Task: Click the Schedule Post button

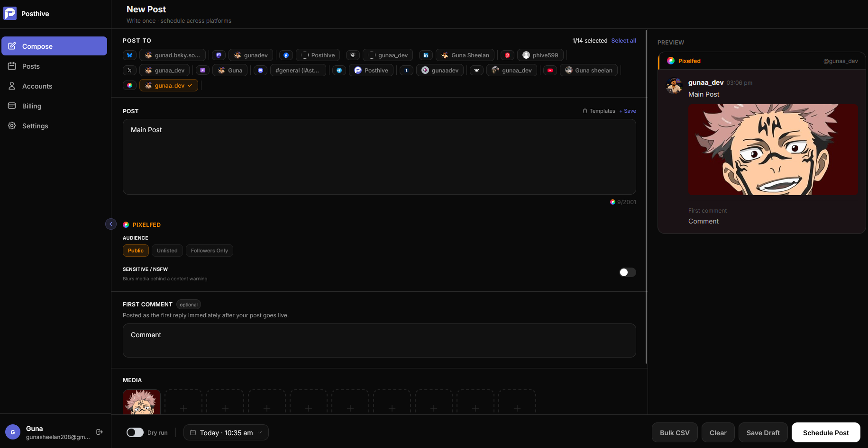Action: pos(826,432)
